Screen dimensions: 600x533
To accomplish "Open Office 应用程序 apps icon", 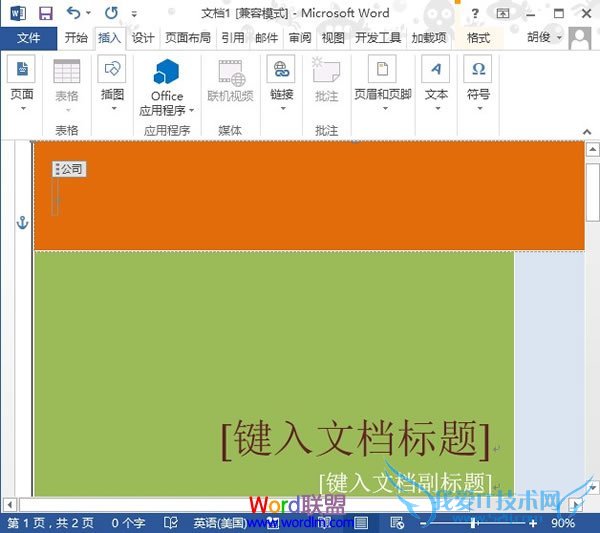I will coord(166,72).
